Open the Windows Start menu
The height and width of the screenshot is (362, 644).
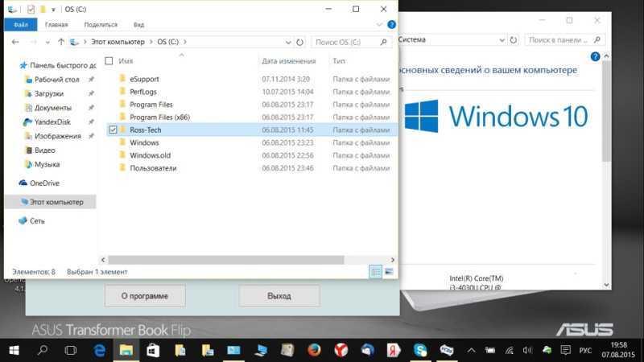(x=14, y=350)
